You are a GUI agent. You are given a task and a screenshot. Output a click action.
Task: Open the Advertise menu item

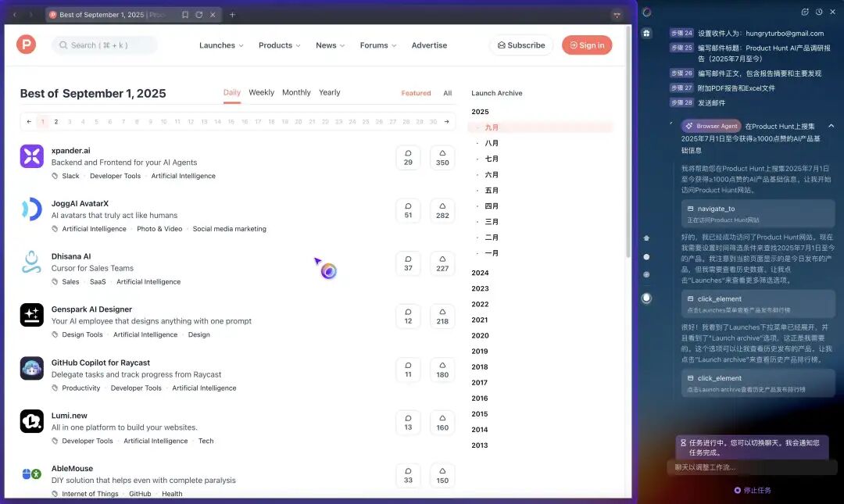pos(429,45)
